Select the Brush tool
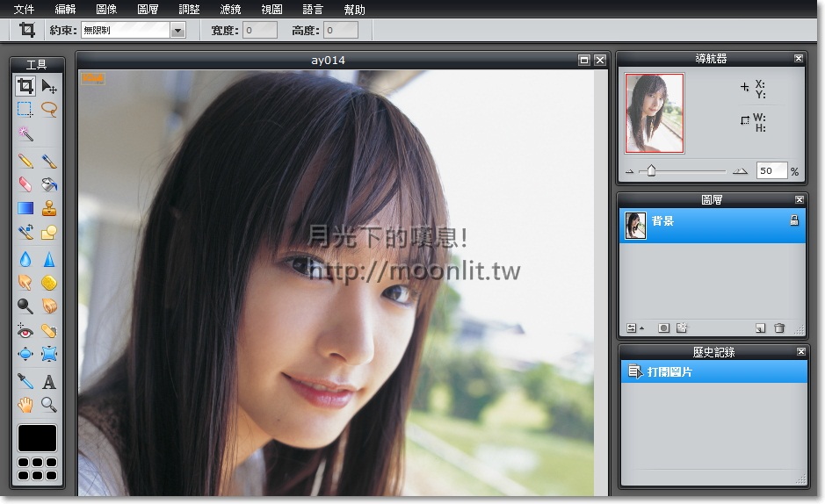 (x=49, y=161)
